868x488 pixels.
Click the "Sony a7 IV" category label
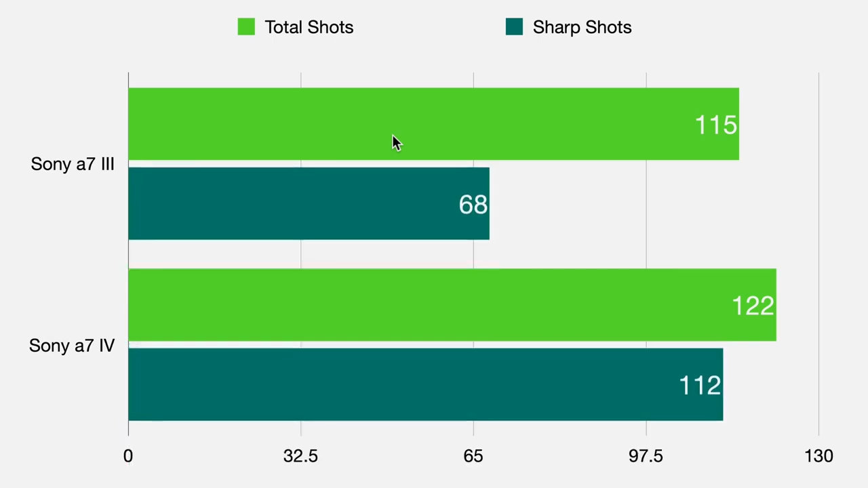72,346
